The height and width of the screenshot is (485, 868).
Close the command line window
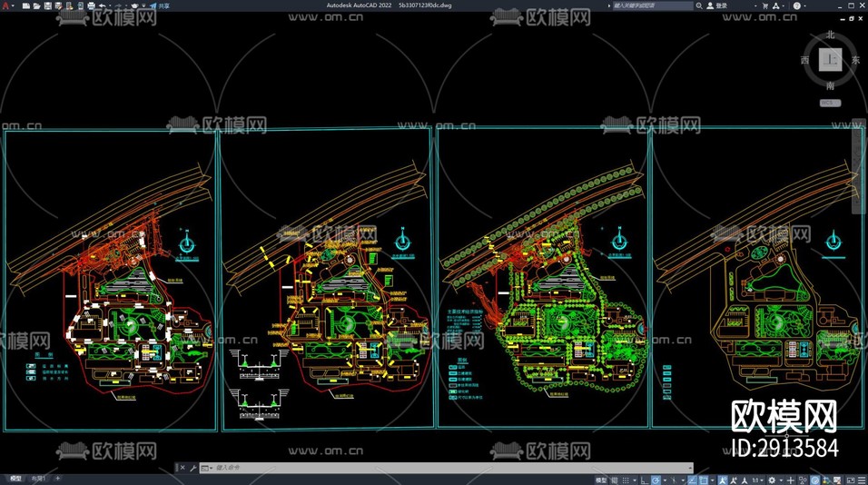point(182,468)
